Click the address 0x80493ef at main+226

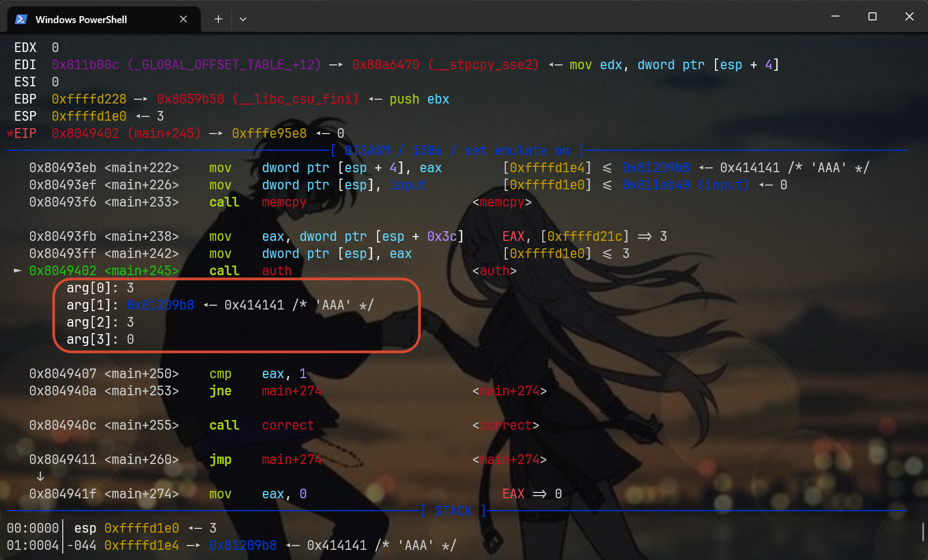coord(63,185)
